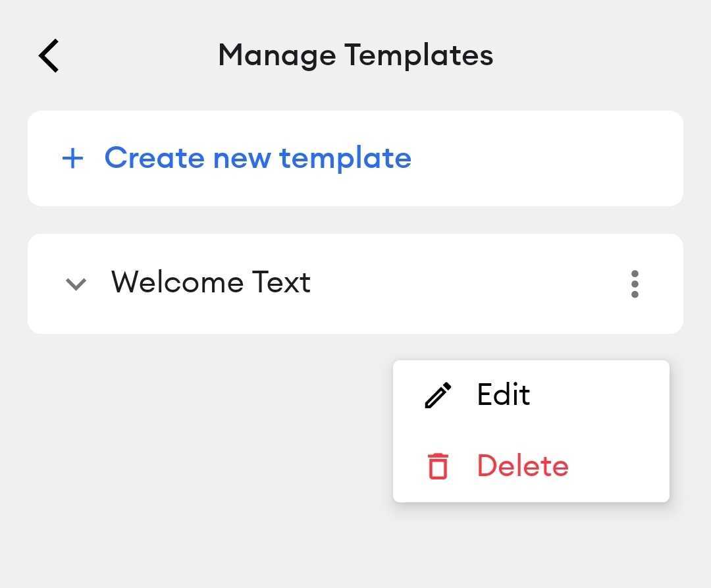711x588 pixels.
Task: Tap the Welcome Text template name
Action: click(x=211, y=282)
